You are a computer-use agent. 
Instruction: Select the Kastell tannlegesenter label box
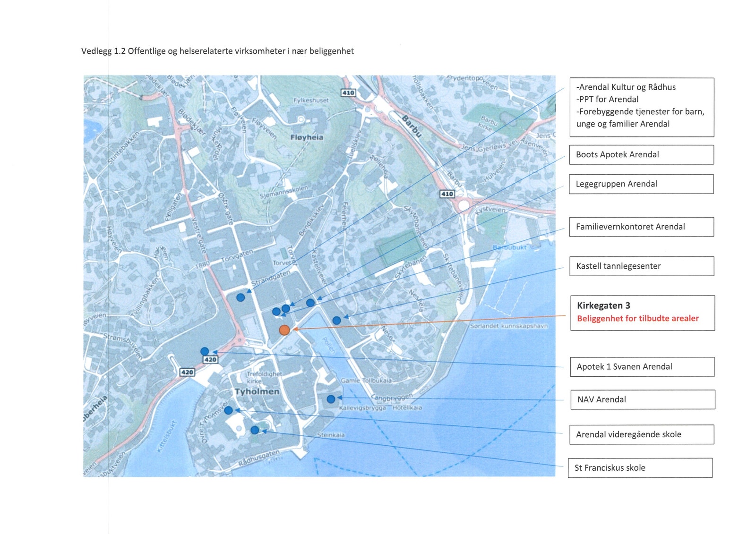pyautogui.click(x=642, y=266)
